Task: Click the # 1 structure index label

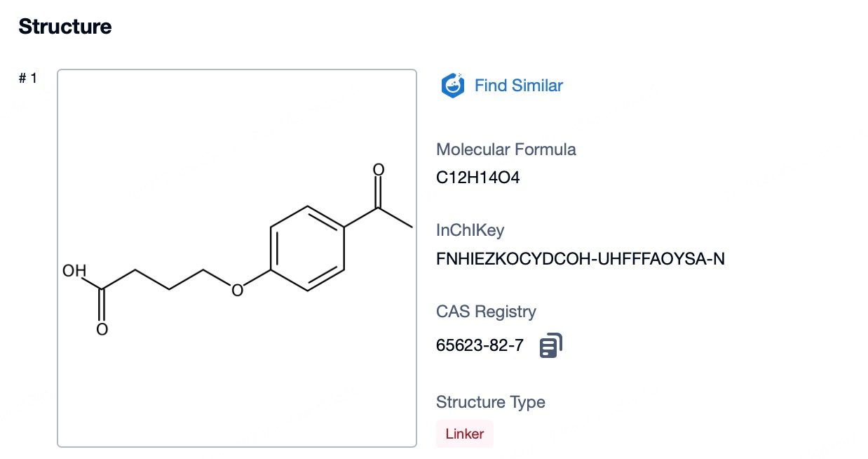Action: click(x=27, y=78)
